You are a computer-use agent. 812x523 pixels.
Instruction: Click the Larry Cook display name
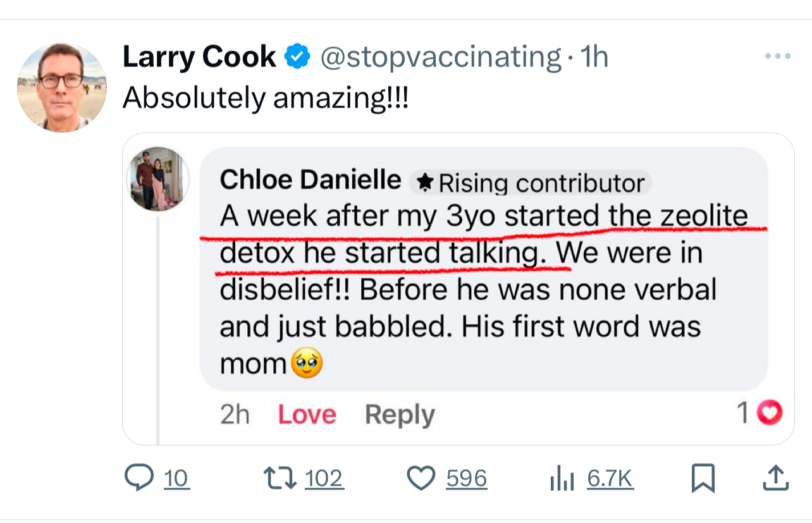point(199,58)
